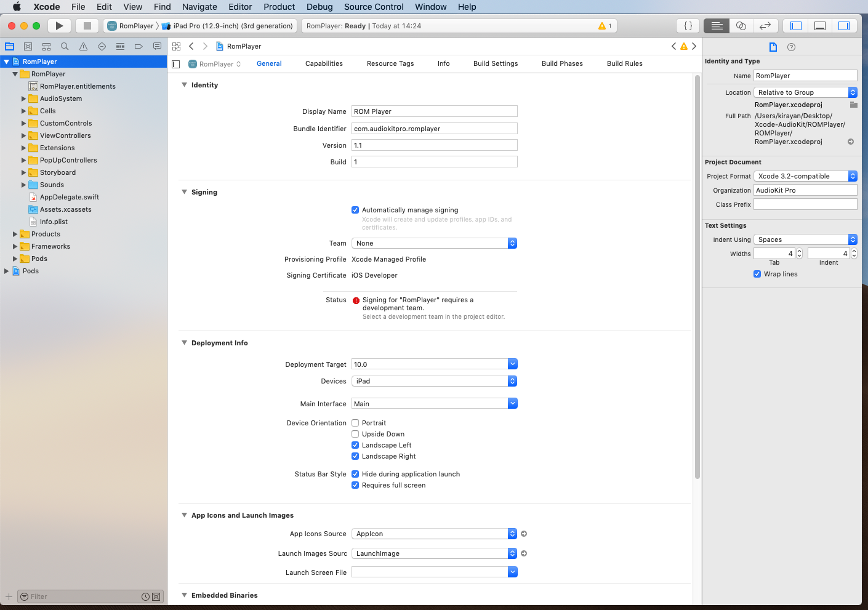Open related items grid menu
868x610 pixels.
tap(177, 46)
